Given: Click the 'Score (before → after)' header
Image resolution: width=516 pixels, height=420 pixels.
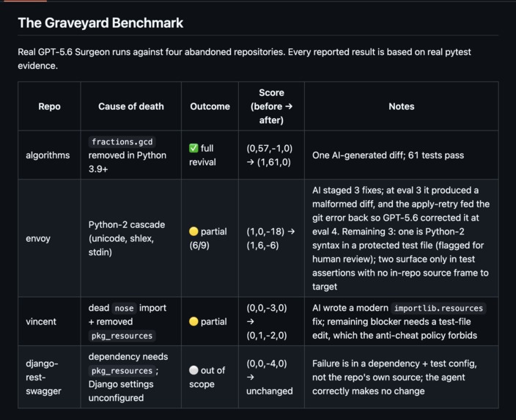Looking at the screenshot, I should coord(271,106).
